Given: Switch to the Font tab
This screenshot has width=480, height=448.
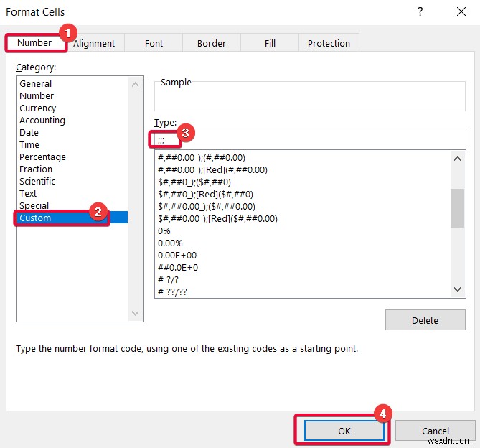Looking at the screenshot, I should [154, 43].
